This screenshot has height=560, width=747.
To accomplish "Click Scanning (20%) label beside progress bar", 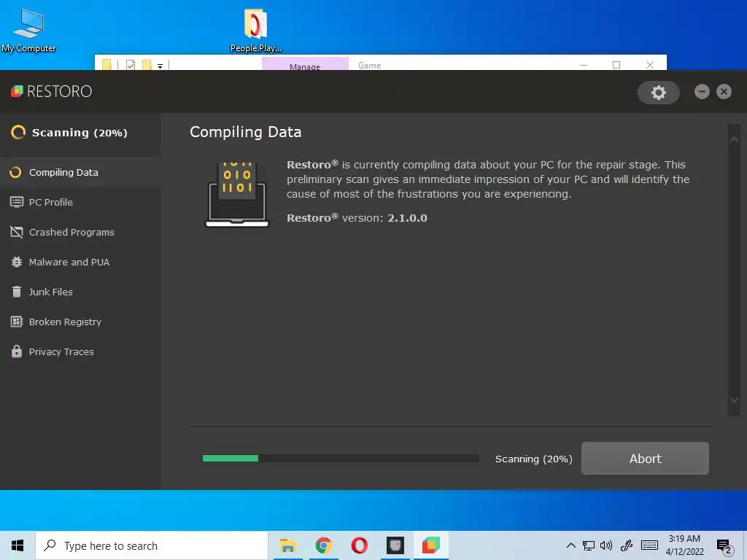I will [x=533, y=459].
